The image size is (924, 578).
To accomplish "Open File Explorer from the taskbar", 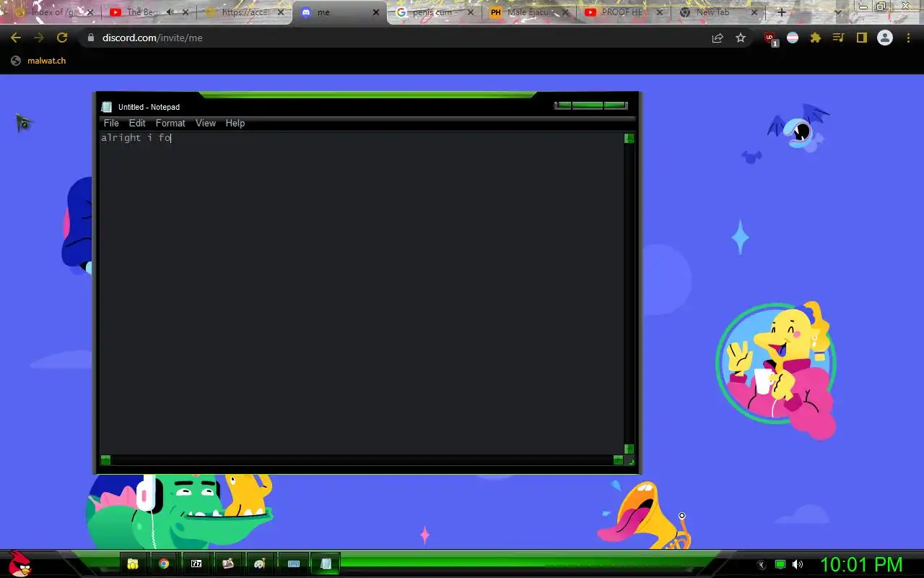I will point(133,564).
